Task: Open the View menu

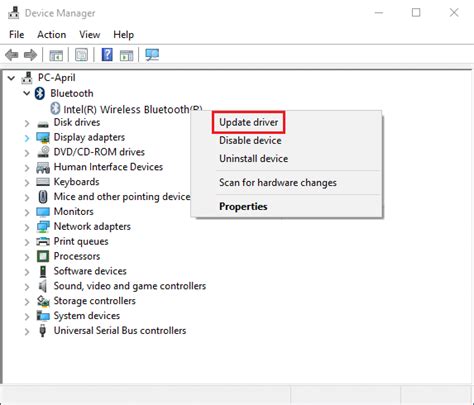Action: click(x=90, y=35)
